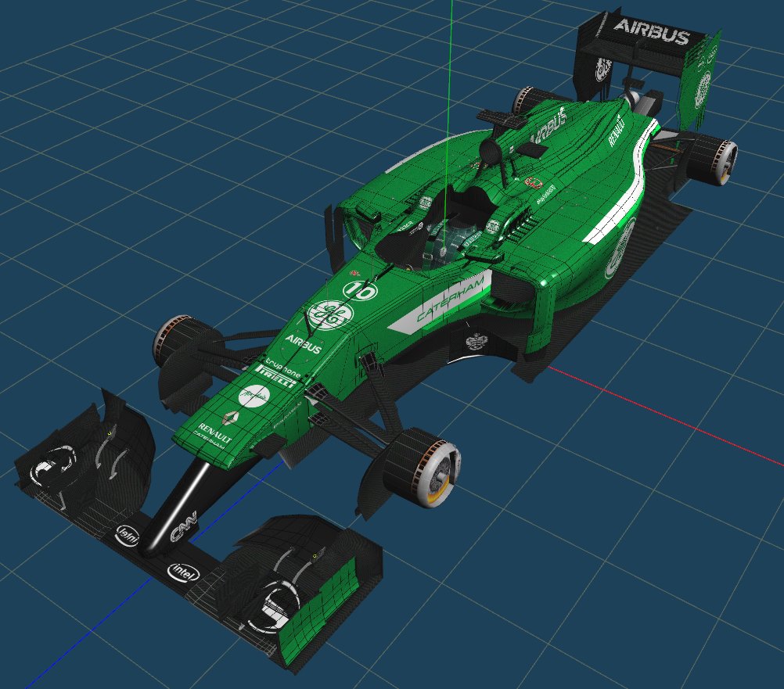The image size is (784, 689).
Task: Click the front tire with the yellow brake caliper
Action: [x=425, y=466]
